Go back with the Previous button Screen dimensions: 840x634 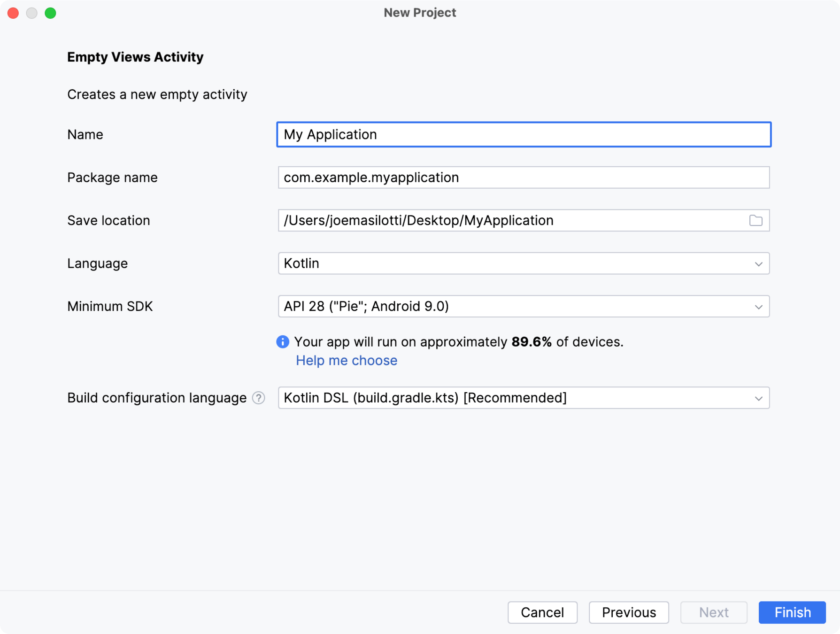pos(629,612)
